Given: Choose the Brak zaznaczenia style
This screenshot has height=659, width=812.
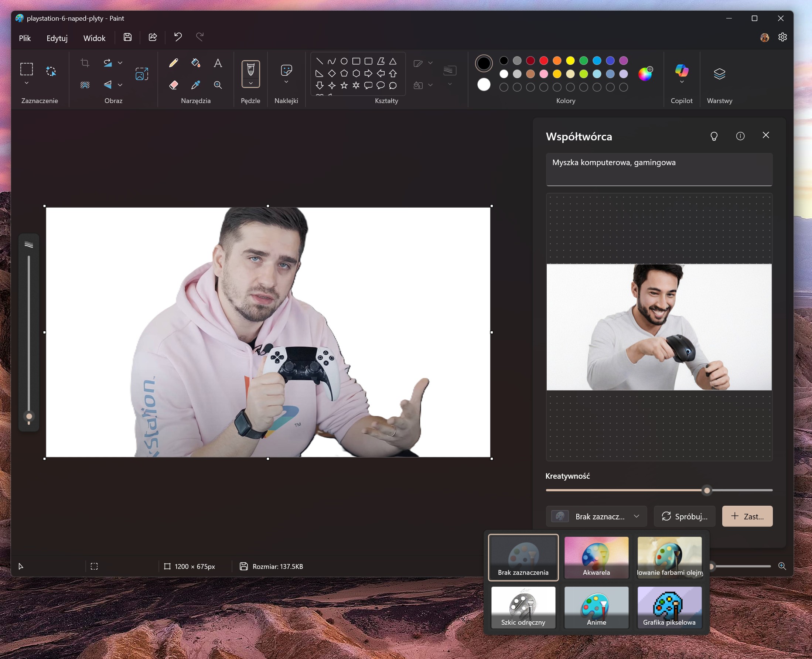Looking at the screenshot, I should coord(523,557).
